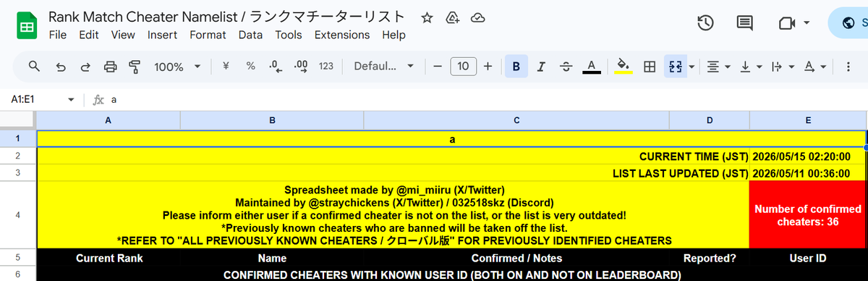Select column B header
Screen dimensions: 868x281
(x=272, y=121)
